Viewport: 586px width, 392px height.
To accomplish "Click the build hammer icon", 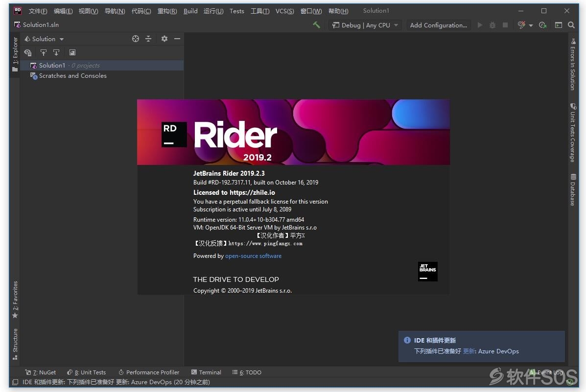I will [317, 25].
